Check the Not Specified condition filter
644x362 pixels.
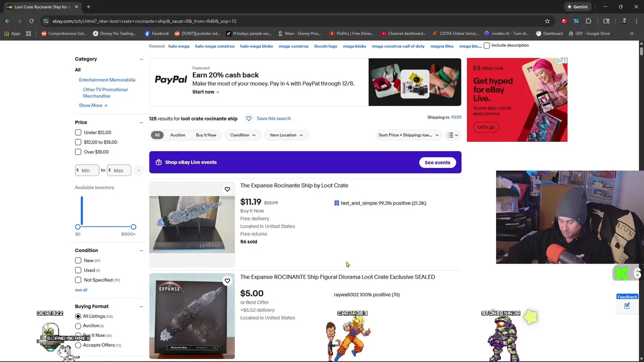point(78,280)
